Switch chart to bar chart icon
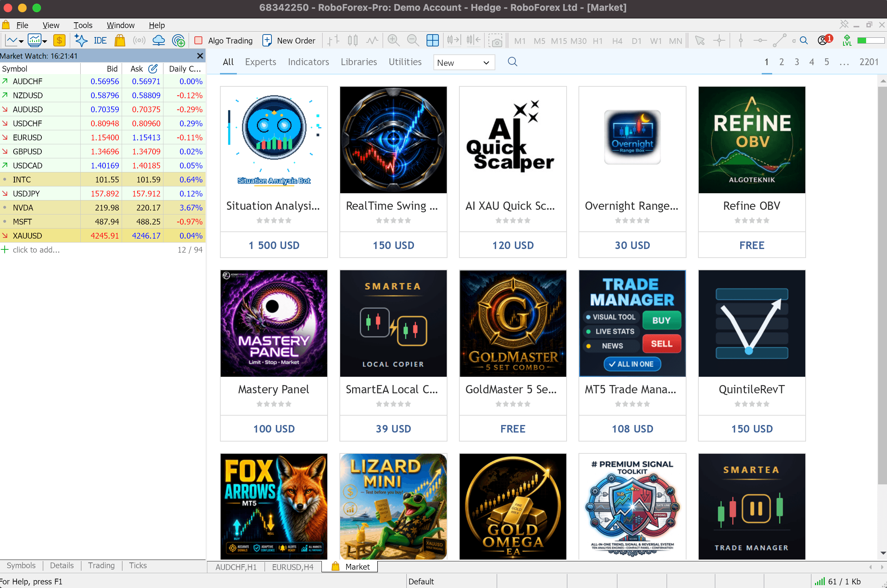The height and width of the screenshot is (588, 887). [x=333, y=40]
